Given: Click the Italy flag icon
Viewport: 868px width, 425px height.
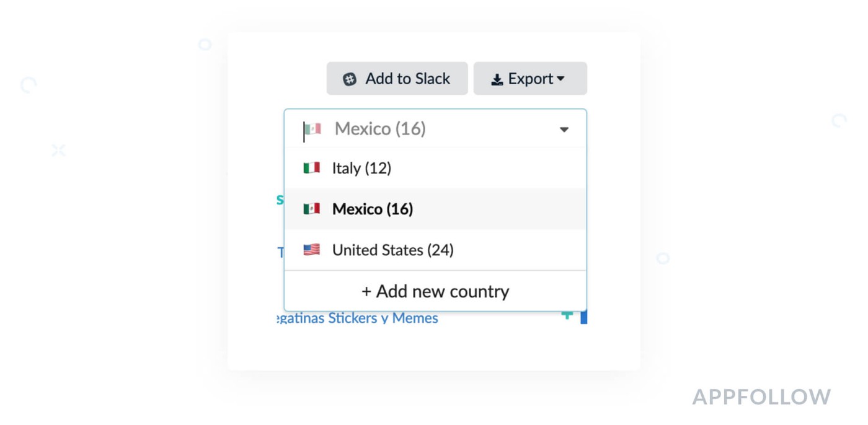Looking at the screenshot, I should [x=311, y=168].
